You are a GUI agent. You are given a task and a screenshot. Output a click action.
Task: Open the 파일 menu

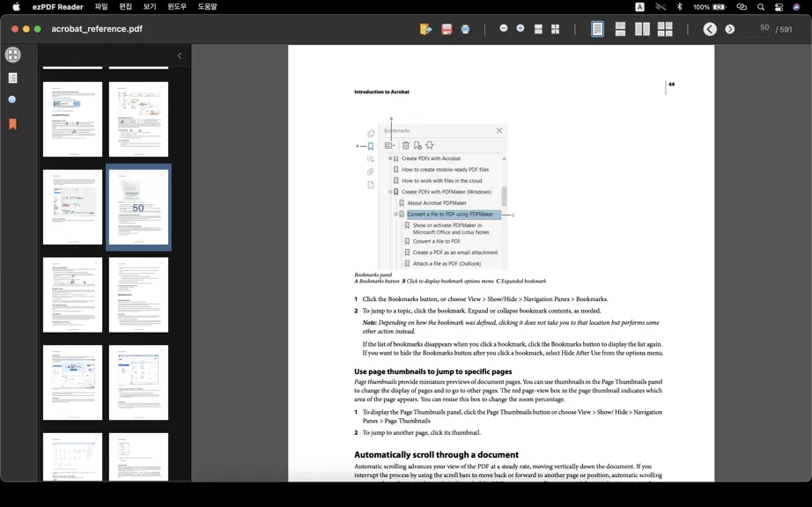[101, 7]
